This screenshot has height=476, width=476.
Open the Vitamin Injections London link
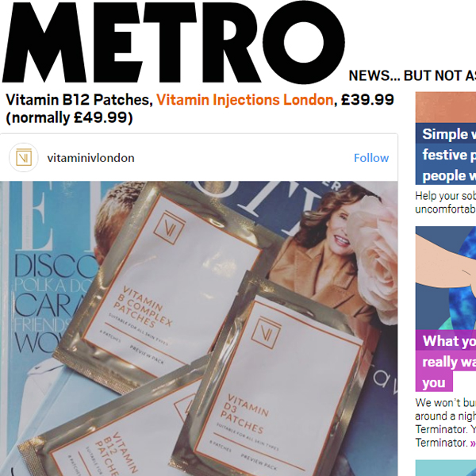(x=244, y=100)
